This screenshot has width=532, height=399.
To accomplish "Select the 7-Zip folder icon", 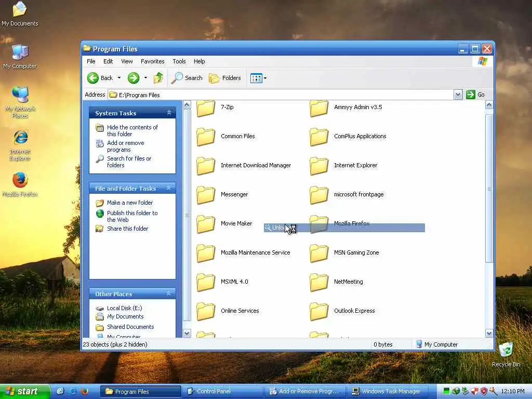I will tap(206, 108).
